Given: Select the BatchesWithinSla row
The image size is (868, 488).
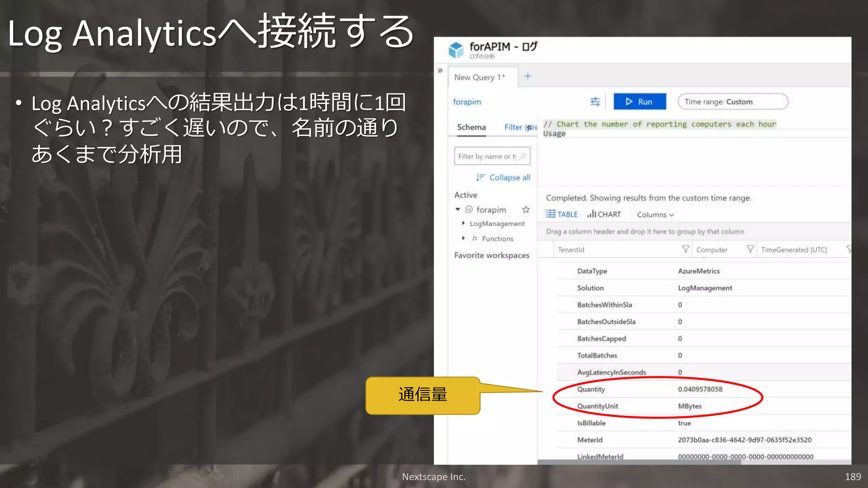Looking at the screenshot, I should tap(704, 305).
